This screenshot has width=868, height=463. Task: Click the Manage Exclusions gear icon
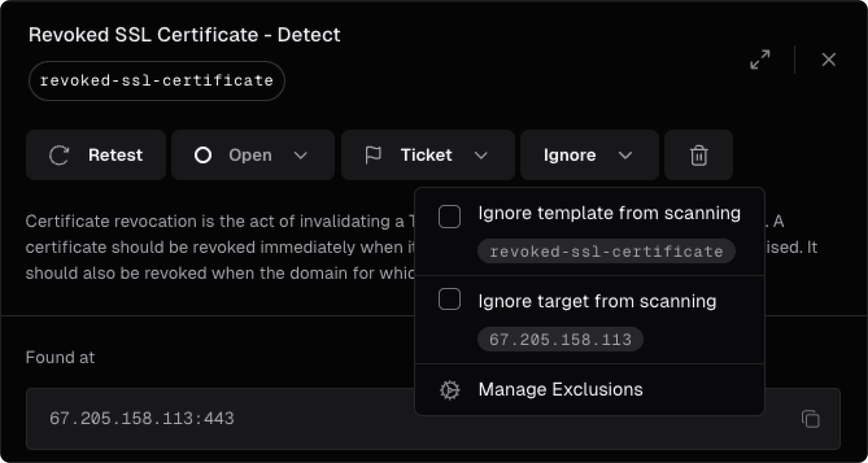point(449,390)
